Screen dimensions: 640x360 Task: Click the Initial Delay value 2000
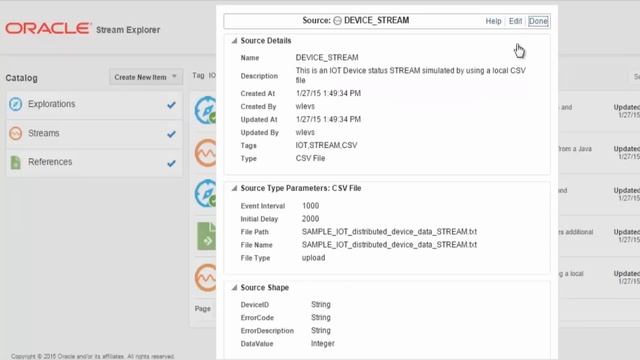311,219
